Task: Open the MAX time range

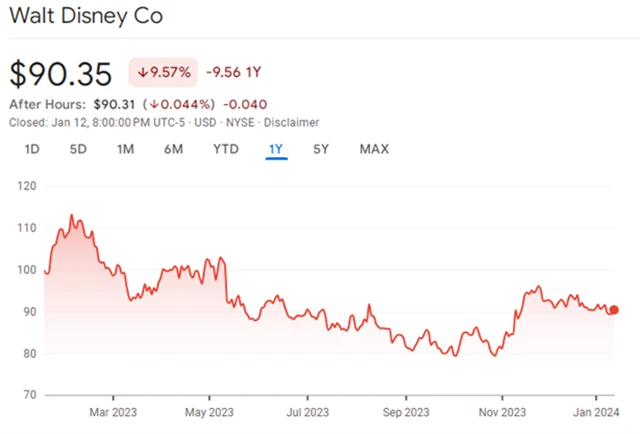Action: (374, 149)
